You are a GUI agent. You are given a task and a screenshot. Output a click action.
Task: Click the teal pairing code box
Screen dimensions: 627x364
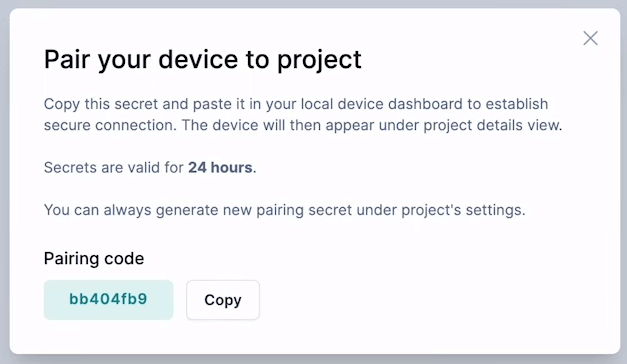pos(108,300)
